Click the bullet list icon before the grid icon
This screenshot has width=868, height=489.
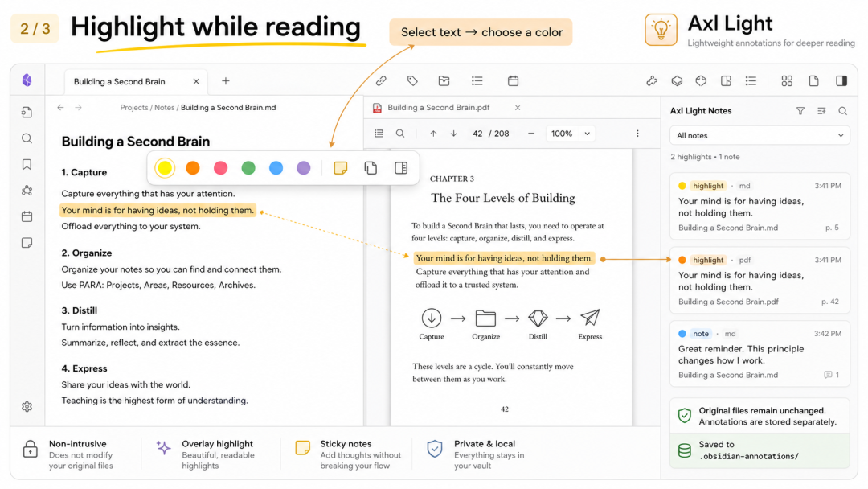pyautogui.click(x=751, y=81)
